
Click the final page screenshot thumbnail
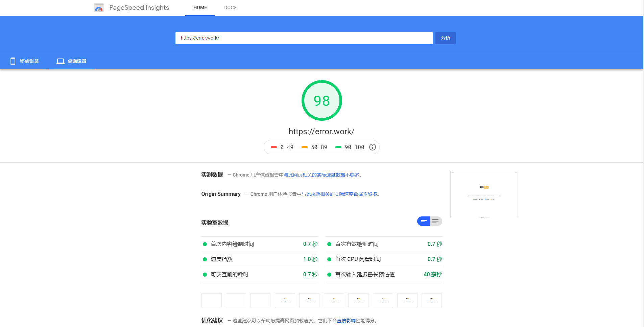coord(484,194)
